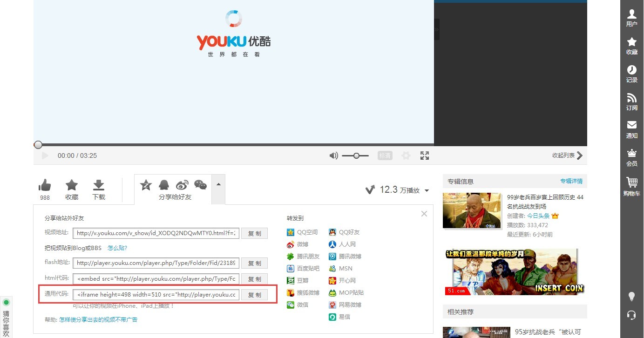Share to 网易微博
Image resolution: width=644 pixels, height=338 pixels.
345,305
